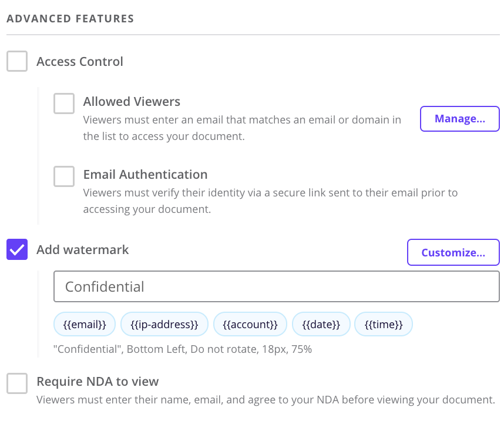The image size is (504, 424).
Task: Insert the {{email}} watermark tag
Action: (x=85, y=324)
